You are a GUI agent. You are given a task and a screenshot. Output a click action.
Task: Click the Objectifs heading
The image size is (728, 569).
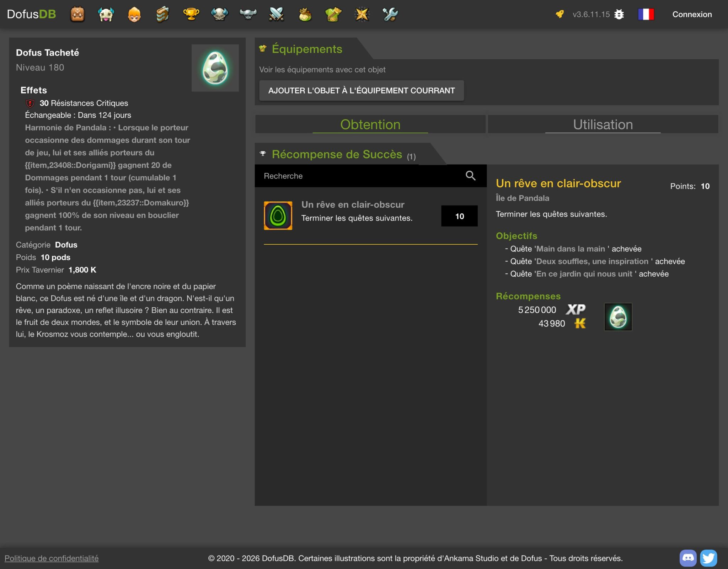point(516,236)
